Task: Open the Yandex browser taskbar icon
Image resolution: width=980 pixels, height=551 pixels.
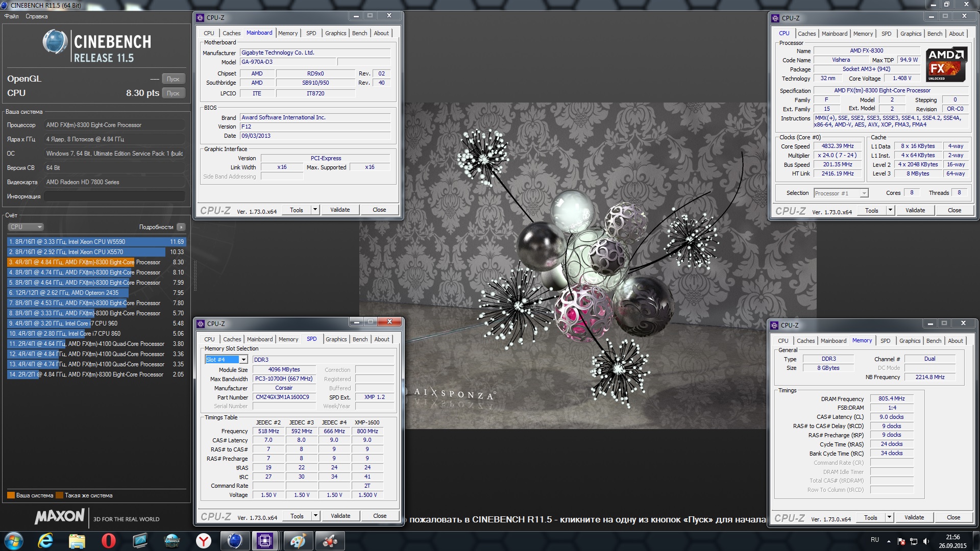Action: 204,541
